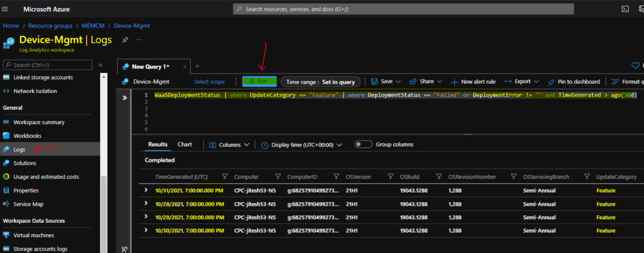This screenshot has width=644, height=253.
Task: Open the Export dropdown
Action: 521,81
